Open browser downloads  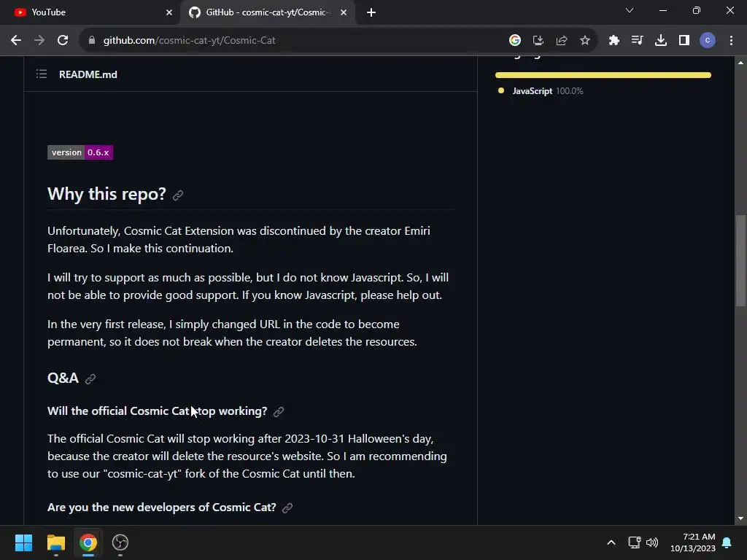[660, 41]
